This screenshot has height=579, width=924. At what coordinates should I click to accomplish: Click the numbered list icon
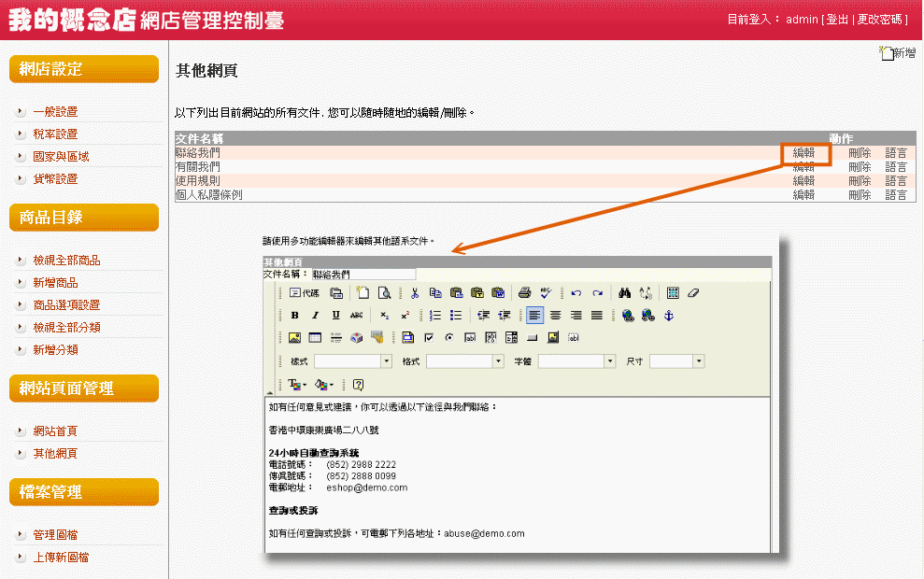pyautogui.click(x=435, y=316)
